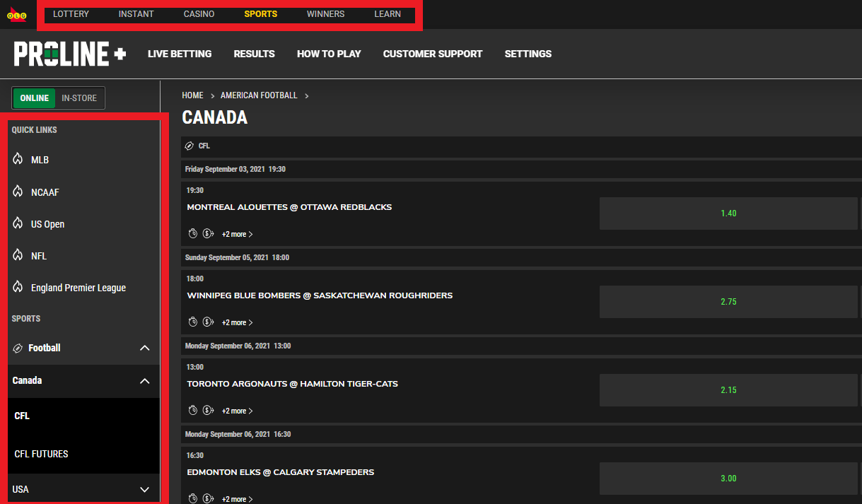Open the SETTINGS menu item
862x504 pixels.
click(x=528, y=54)
